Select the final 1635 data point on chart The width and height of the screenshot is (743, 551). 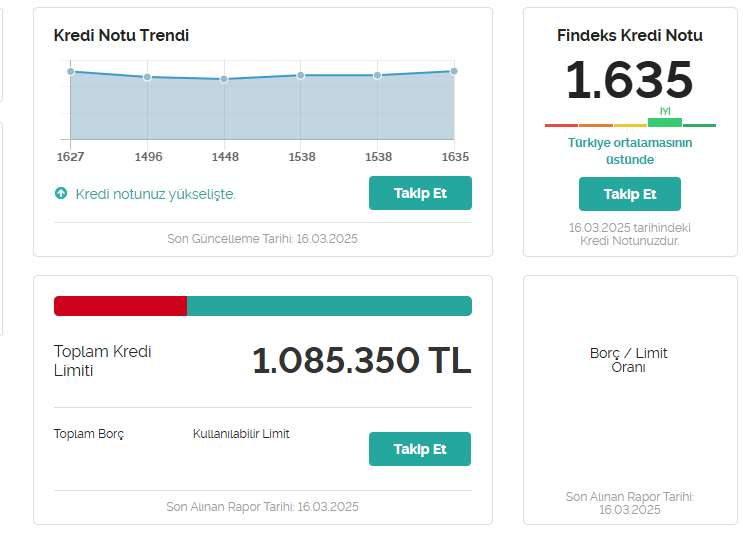(454, 71)
